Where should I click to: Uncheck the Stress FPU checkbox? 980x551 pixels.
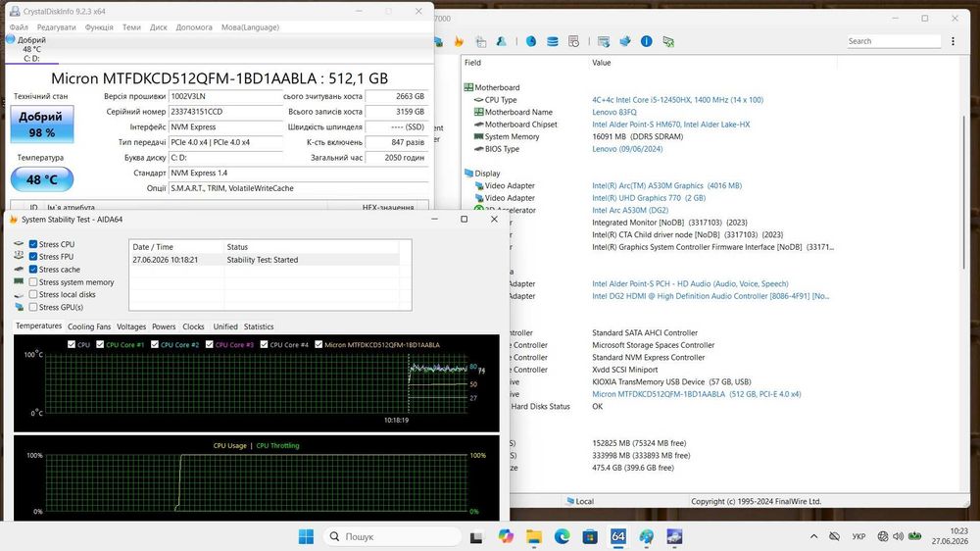tap(33, 257)
